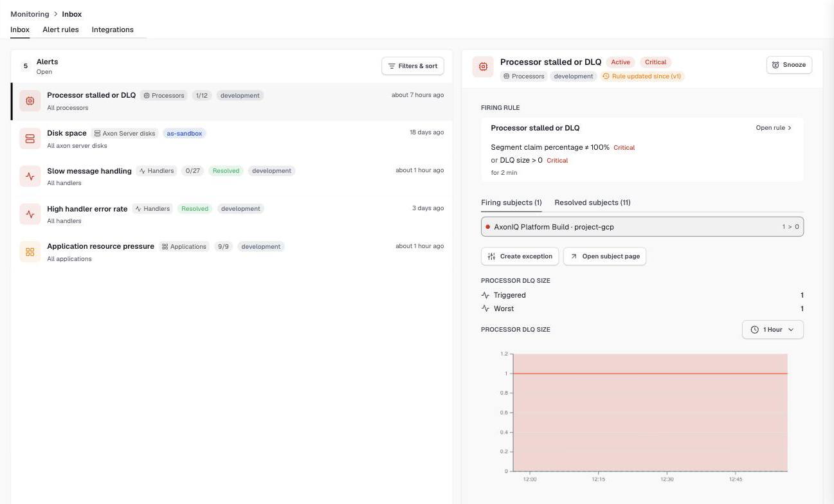834x504 pixels.
Task: Show the Resolved subjects (11) tab
Action: [592, 203]
